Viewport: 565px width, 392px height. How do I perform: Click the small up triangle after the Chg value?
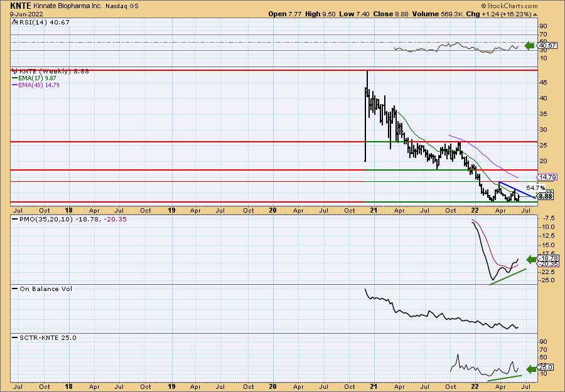point(535,14)
